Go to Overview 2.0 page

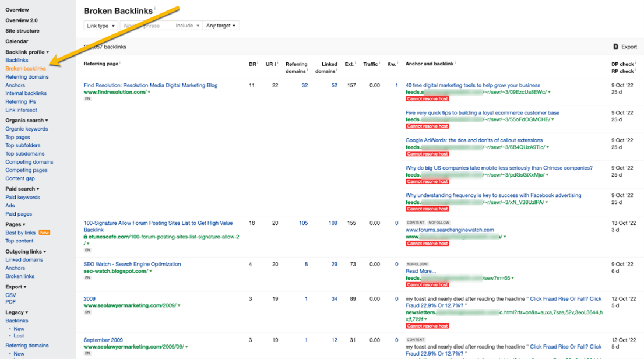tap(21, 20)
